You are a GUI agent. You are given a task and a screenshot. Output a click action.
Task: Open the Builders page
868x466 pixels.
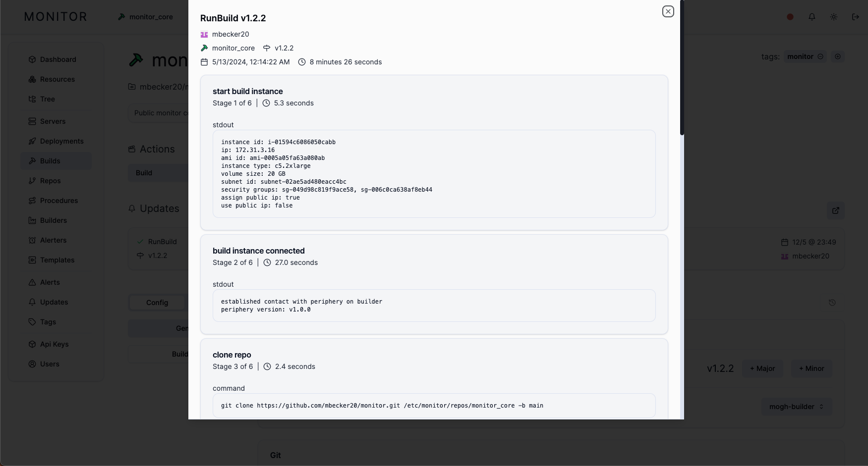56,220
